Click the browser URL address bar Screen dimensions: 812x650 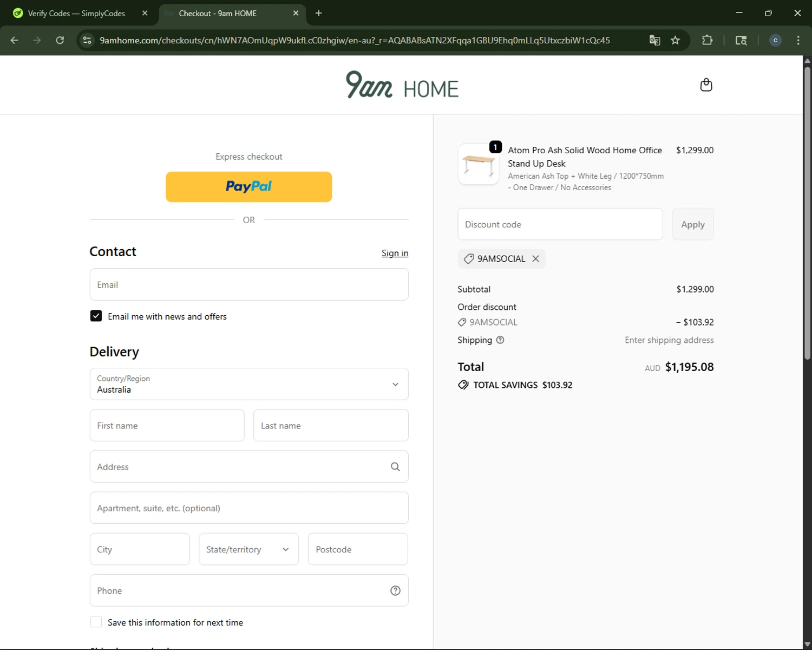pyautogui.click(x=355, y=40)
